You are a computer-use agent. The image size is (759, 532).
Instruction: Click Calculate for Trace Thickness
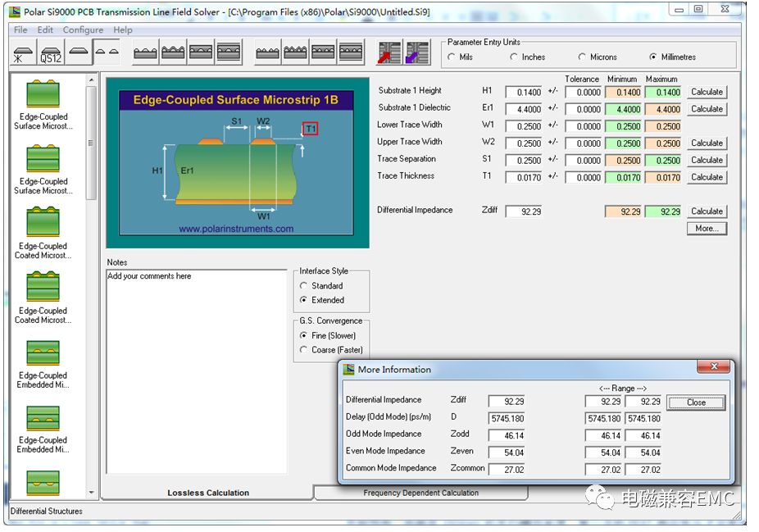click(707, 177)
